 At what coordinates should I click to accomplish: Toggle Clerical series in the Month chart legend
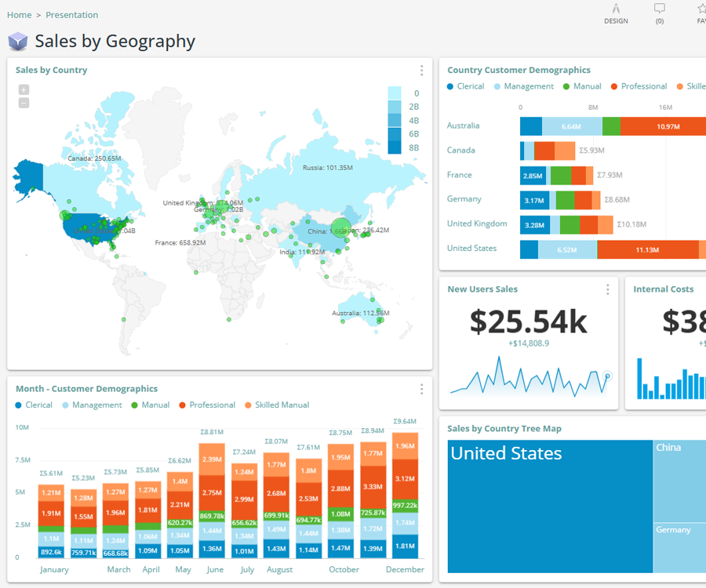click(x=34, y=405)
